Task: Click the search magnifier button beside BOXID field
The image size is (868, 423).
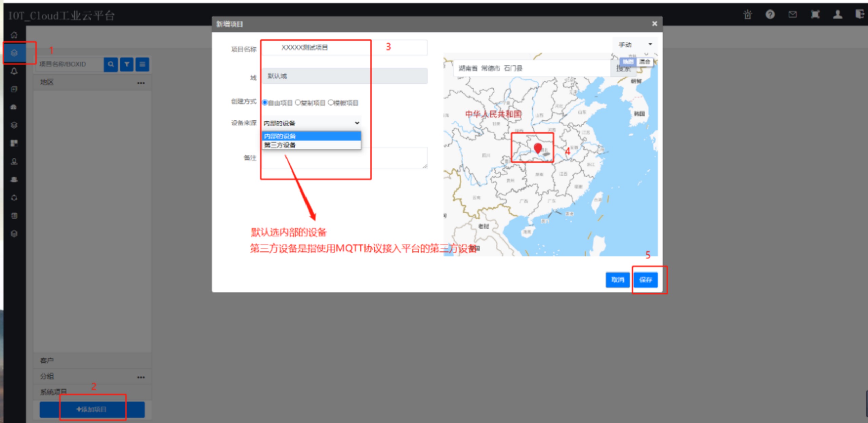Action: point(111,64)
